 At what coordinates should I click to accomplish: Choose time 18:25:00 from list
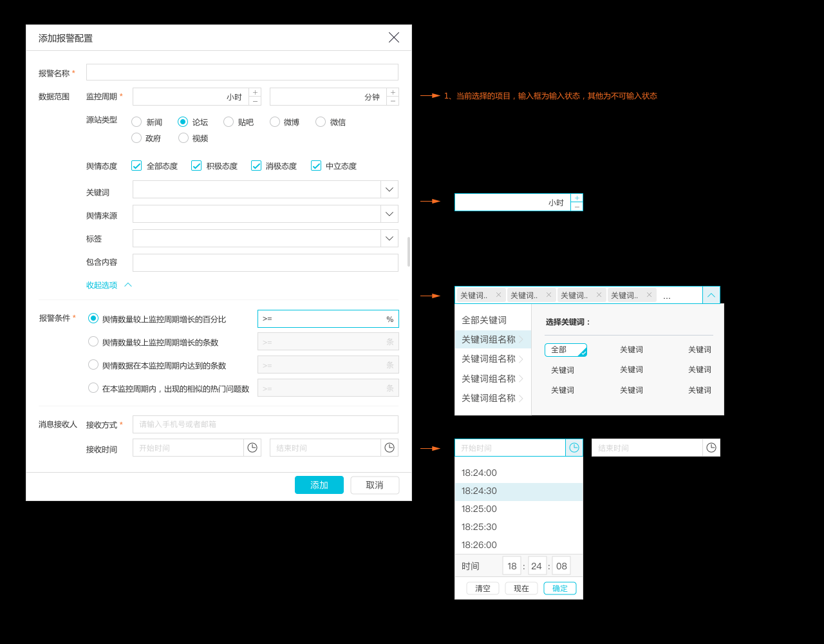pyautogui.click(x=519, y=509)
